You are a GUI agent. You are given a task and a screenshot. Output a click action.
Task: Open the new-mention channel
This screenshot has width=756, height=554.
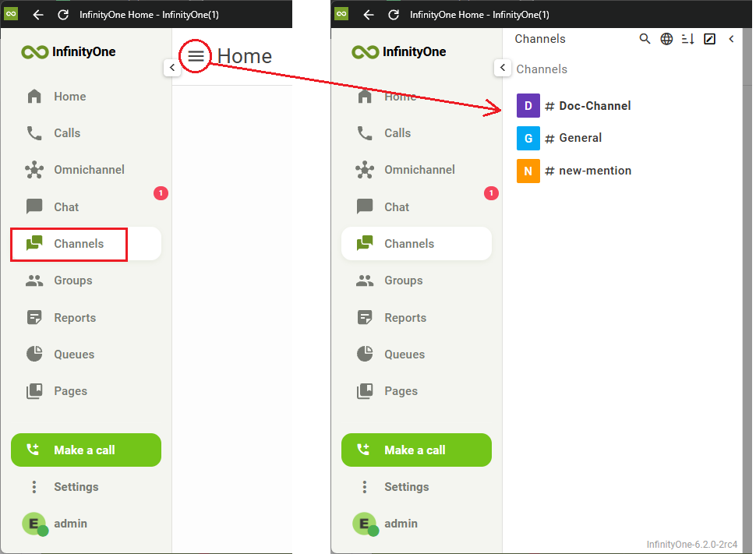click(622, 171)
